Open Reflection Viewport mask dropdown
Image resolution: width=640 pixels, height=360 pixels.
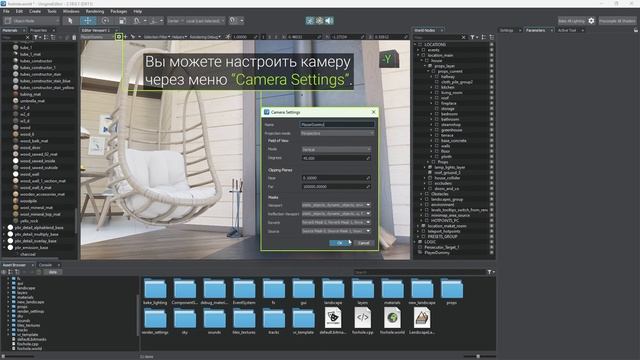336,213
